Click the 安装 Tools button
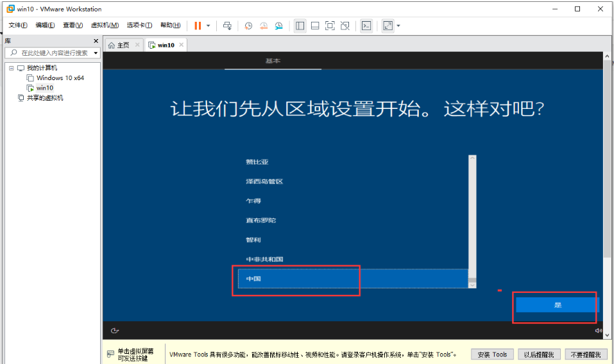The image size is (614, 364). click(492, 354)
